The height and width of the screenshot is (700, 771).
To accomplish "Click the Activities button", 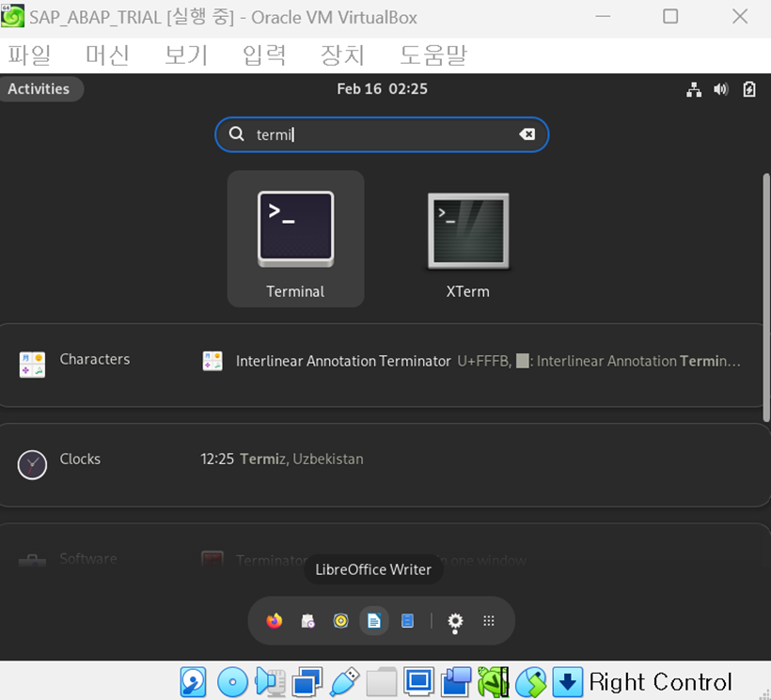I will 39,89.
